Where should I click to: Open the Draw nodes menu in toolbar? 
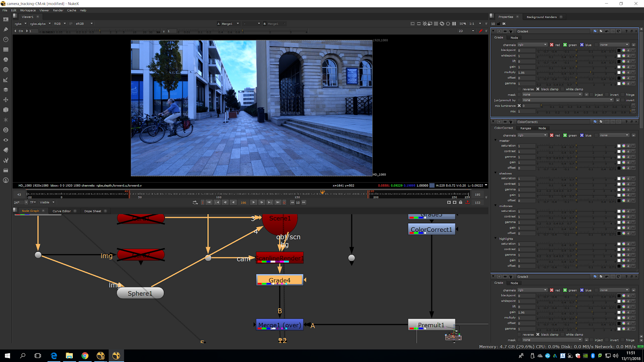coord(6,29)
